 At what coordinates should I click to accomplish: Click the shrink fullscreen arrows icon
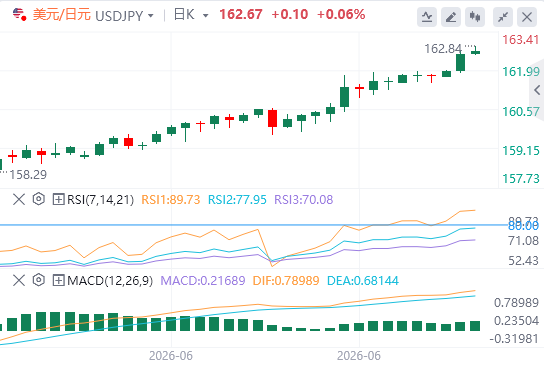point(503,17)
